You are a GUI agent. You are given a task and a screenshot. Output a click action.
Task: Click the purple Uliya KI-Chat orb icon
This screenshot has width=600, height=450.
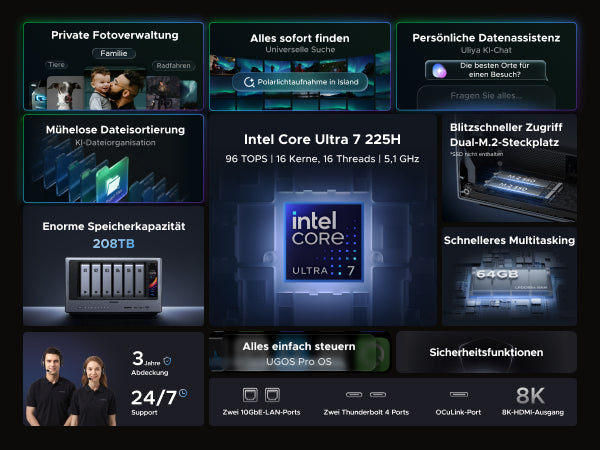click(x=439, y=70)
